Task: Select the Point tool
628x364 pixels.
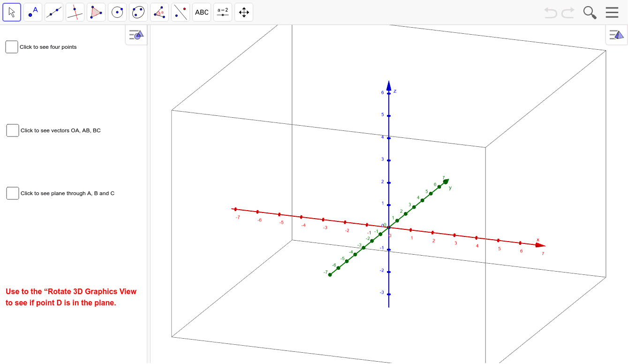Action: (x=32, y=12)
